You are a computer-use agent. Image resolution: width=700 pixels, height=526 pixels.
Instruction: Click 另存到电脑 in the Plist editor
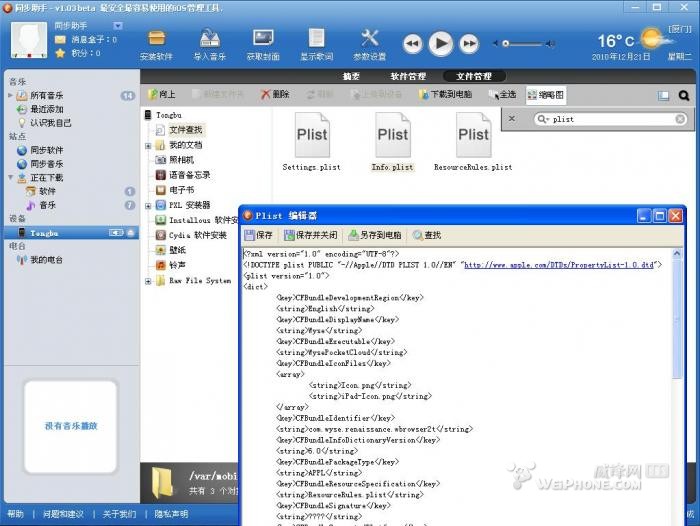point(375,235)
